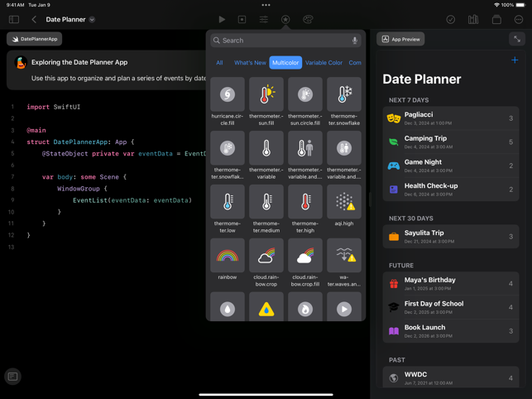The image size is (532, 399).
Task: Open the console panel icon at bottom left
Action: [13, 377]
